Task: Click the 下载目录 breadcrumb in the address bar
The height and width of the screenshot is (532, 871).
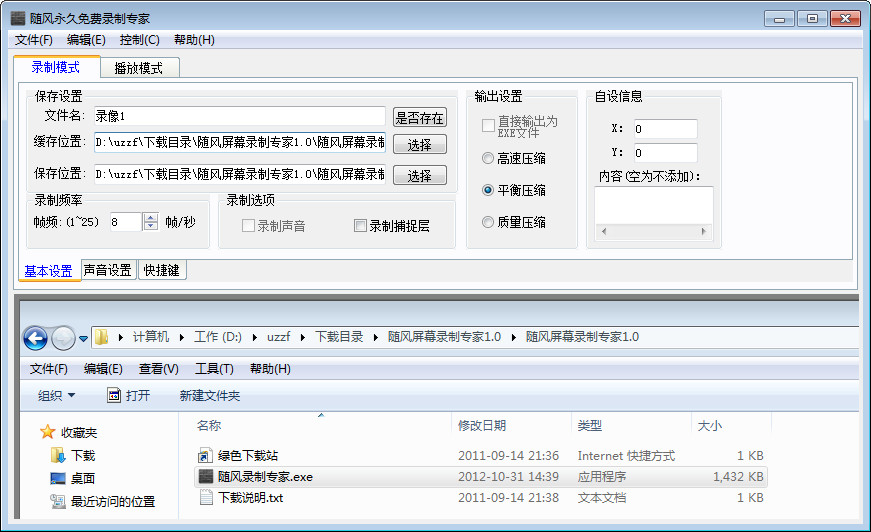Action: point(339,337)
